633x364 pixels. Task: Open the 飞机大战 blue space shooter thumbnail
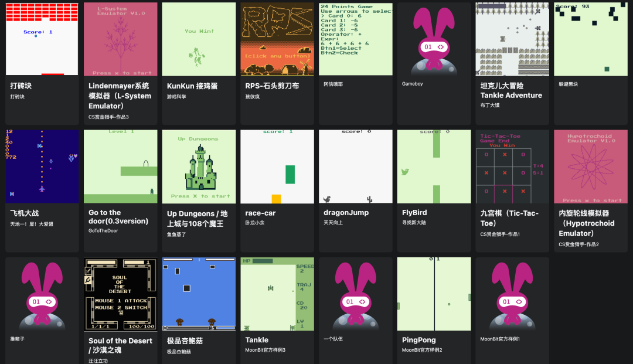42,166
